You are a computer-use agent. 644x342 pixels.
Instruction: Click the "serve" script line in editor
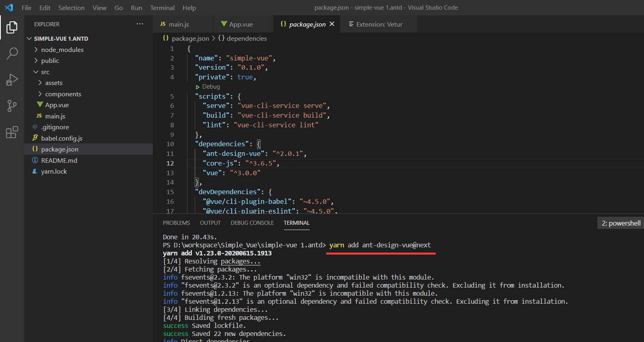pos(266,106)
